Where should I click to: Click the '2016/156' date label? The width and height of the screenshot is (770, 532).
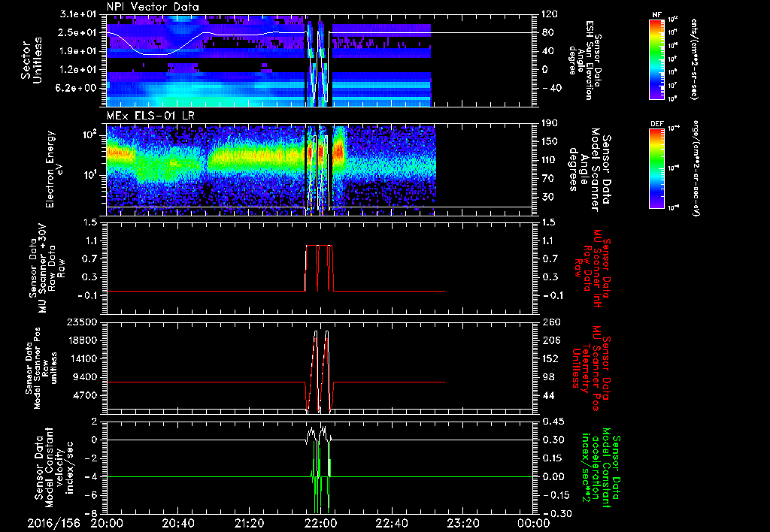(53, 523)
